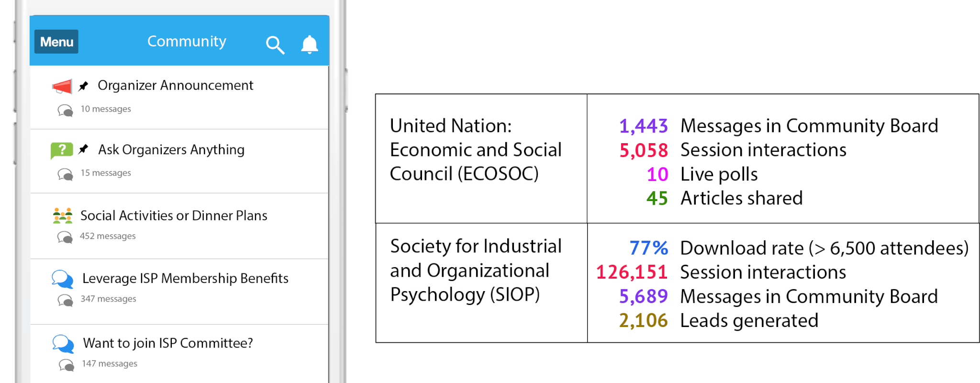Click the green question mark icon

tap(62, 150)
